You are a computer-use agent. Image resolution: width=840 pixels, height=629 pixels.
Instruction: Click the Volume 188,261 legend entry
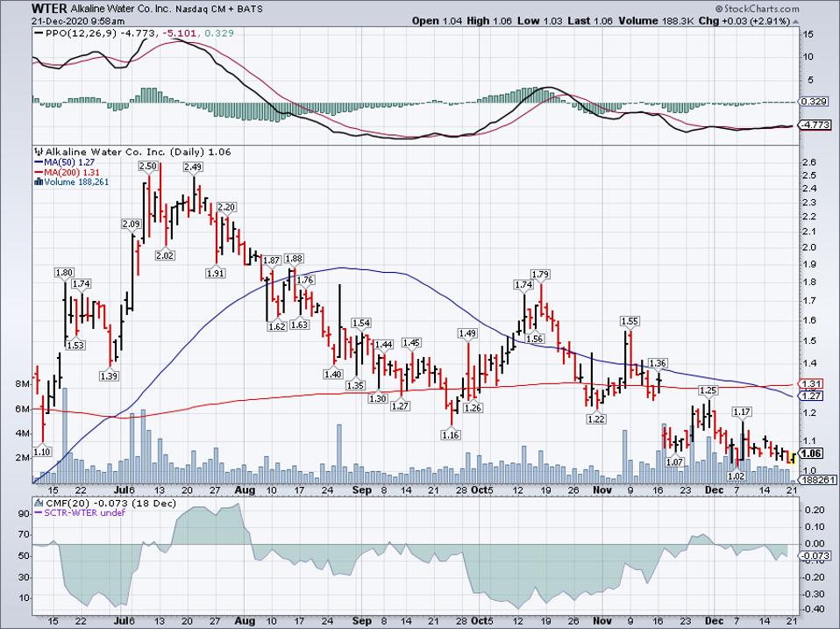click(x=71, y=182)
